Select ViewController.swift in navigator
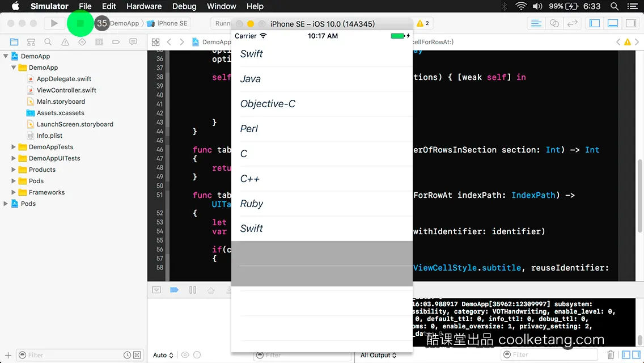Viewport: 644px width, 363px height. (x=66, y=90)
